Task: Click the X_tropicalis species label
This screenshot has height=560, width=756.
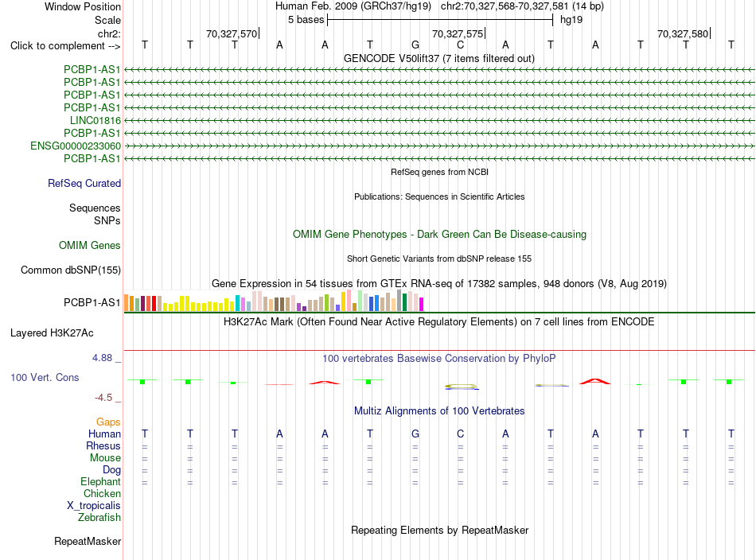Action: click(x=94, y=506)
